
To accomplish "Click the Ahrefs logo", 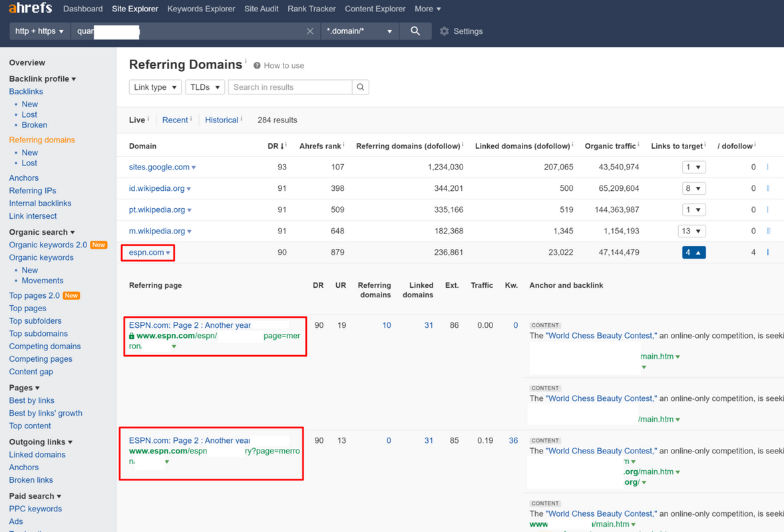I will pos(30,8).
